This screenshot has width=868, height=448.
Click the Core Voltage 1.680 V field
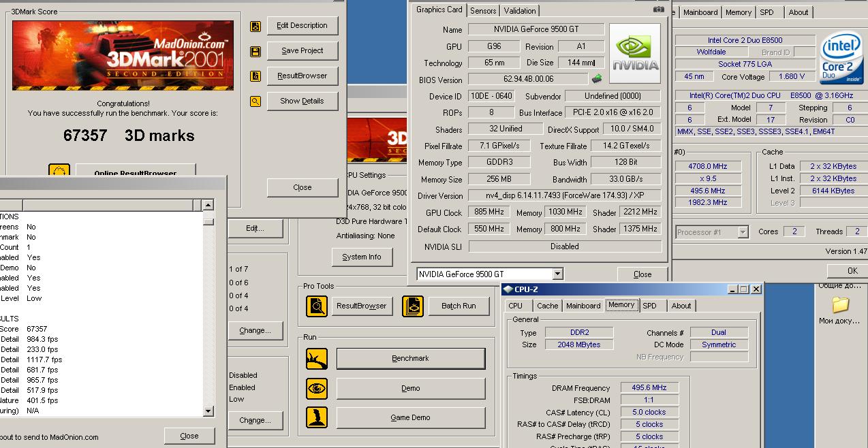point(791,77)
